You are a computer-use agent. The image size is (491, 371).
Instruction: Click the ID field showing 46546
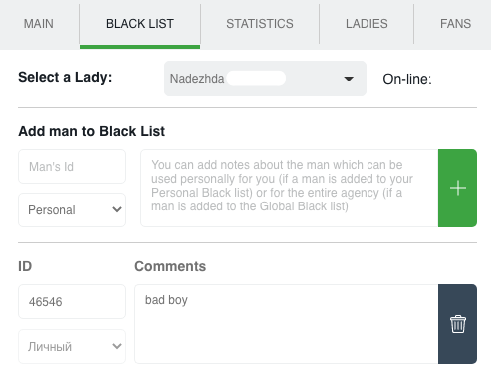click(72, 302)
